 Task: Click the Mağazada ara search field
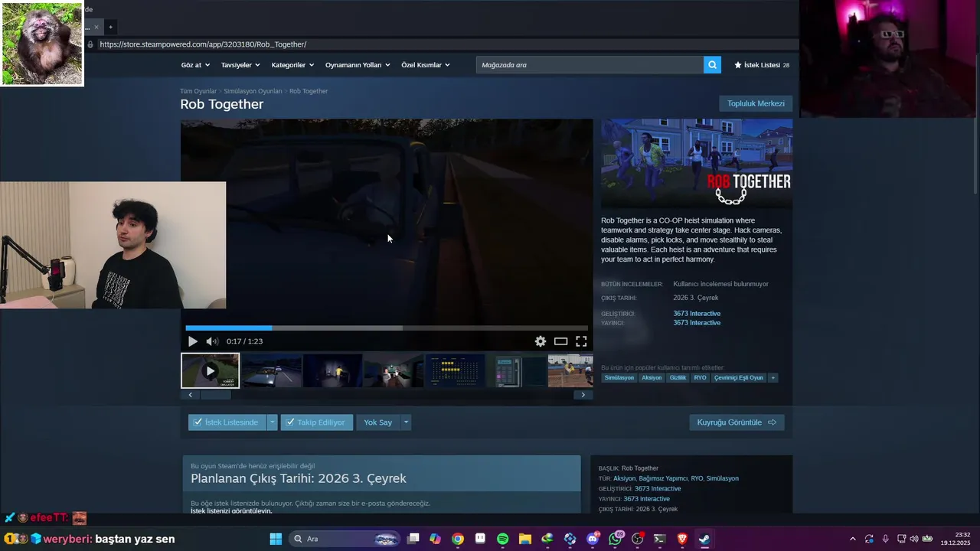[x=590, y=65]
